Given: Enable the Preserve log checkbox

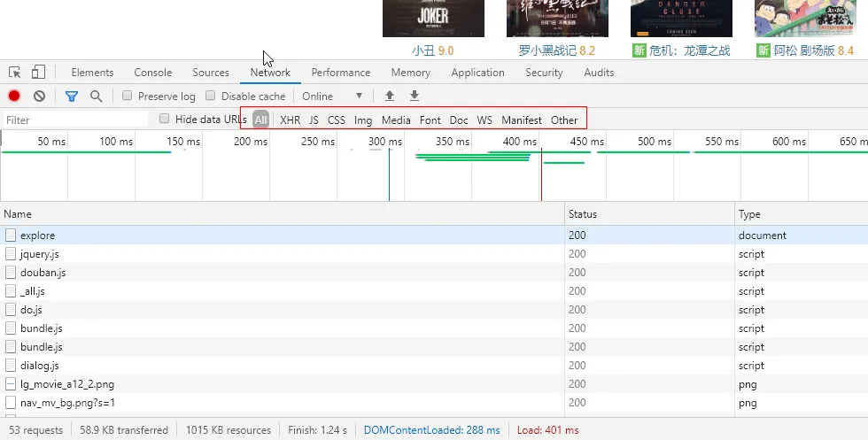Looking at the screenshot, I should (128, 96).
